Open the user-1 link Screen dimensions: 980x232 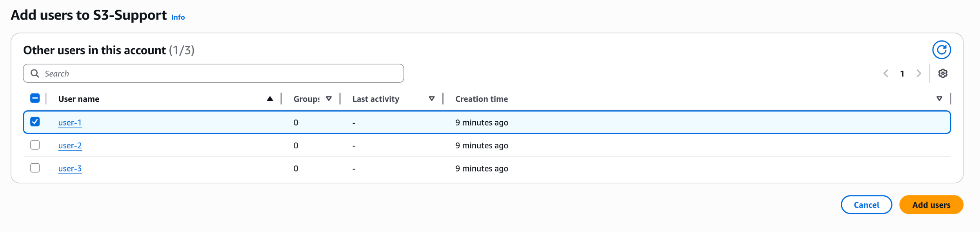tap(70, 122)
